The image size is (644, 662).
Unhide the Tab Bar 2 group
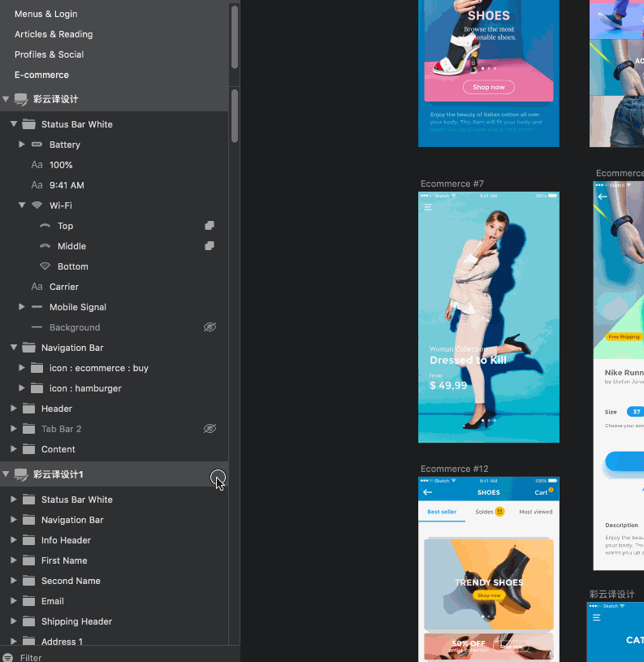210,429
